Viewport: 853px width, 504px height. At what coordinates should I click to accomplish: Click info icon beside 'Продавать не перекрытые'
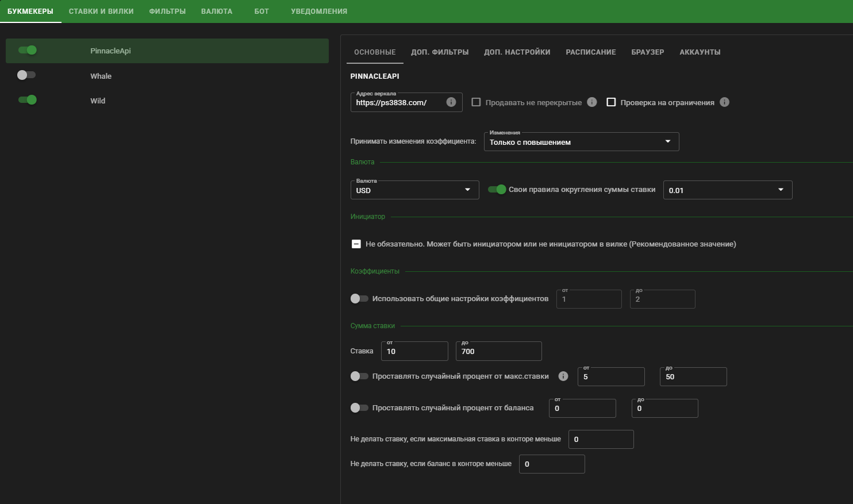[x=592, y=102]
